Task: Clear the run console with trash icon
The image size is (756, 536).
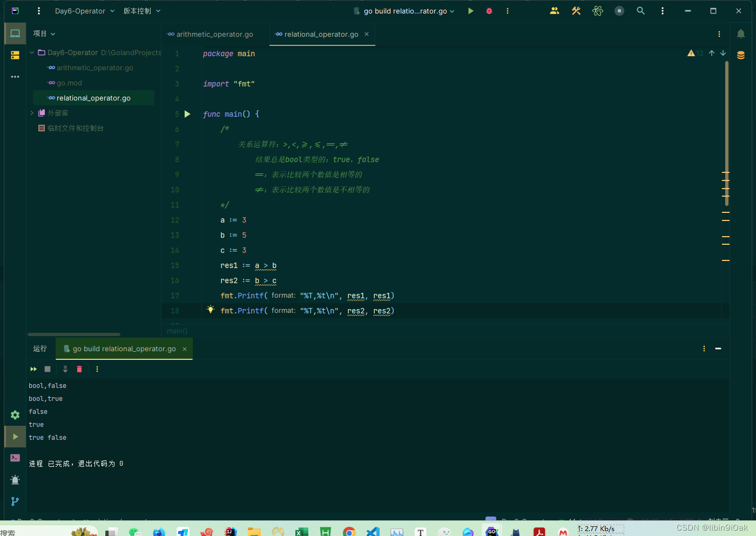Action: (x=79, y=369)
